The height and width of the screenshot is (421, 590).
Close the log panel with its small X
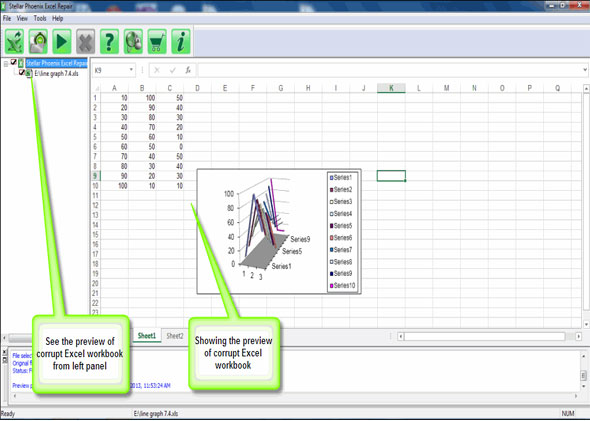pyautogui.click(x=5, y=353)
